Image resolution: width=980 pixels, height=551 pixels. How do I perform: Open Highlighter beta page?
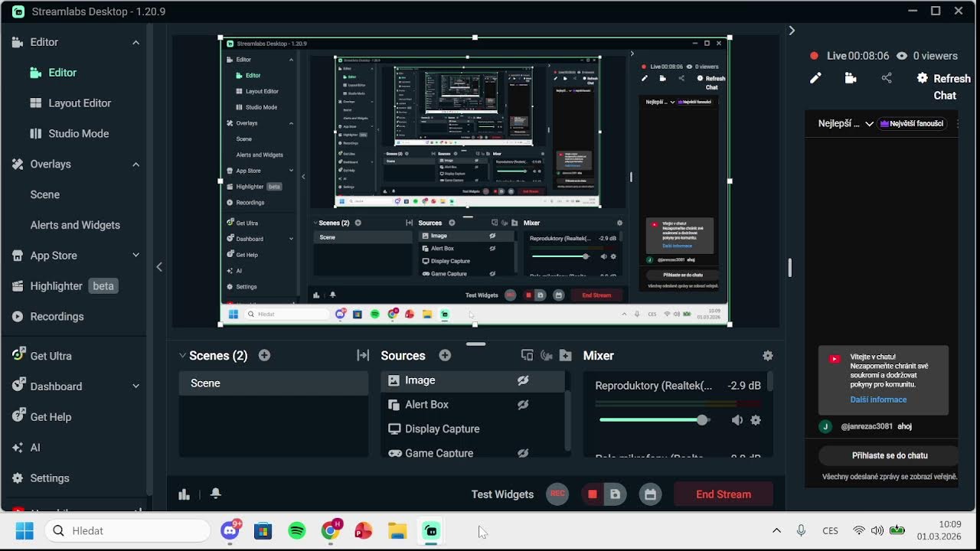tap(64, 286)
